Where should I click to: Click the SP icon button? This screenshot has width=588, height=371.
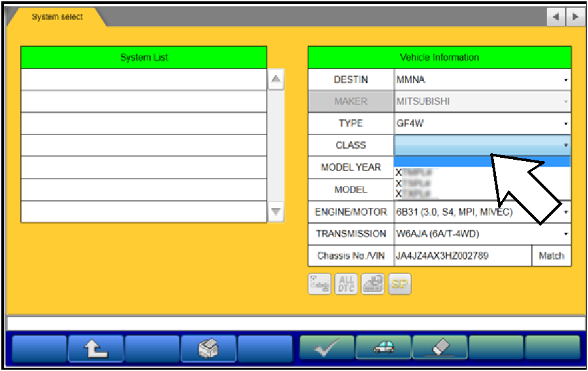pos(399,284)
